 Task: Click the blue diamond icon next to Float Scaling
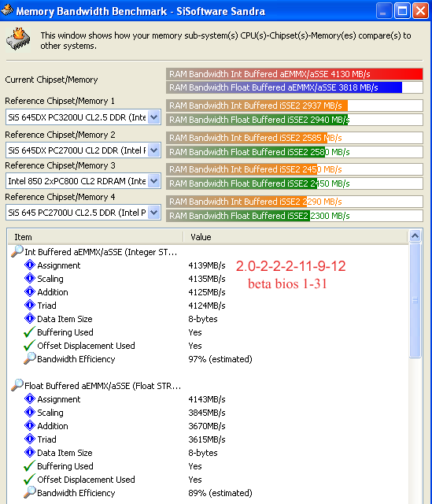[30, 412]
